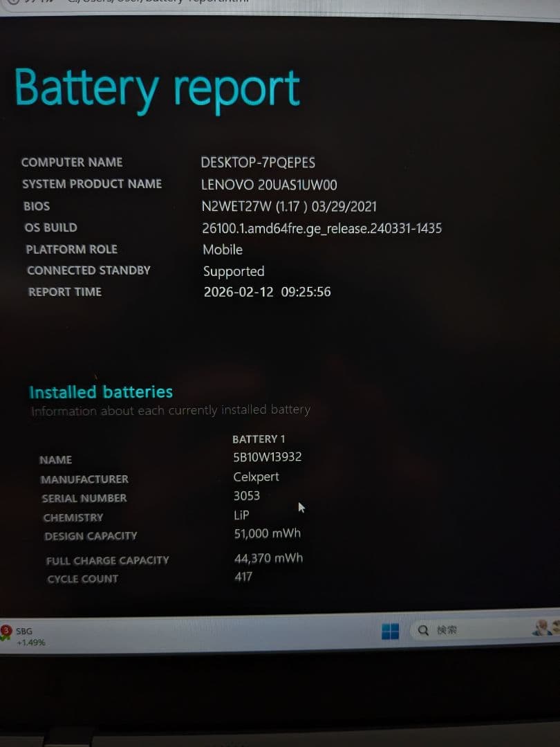Click the CYCLE COUNT label
Screen dimensions: 560x747
click(x=83, y=580)
